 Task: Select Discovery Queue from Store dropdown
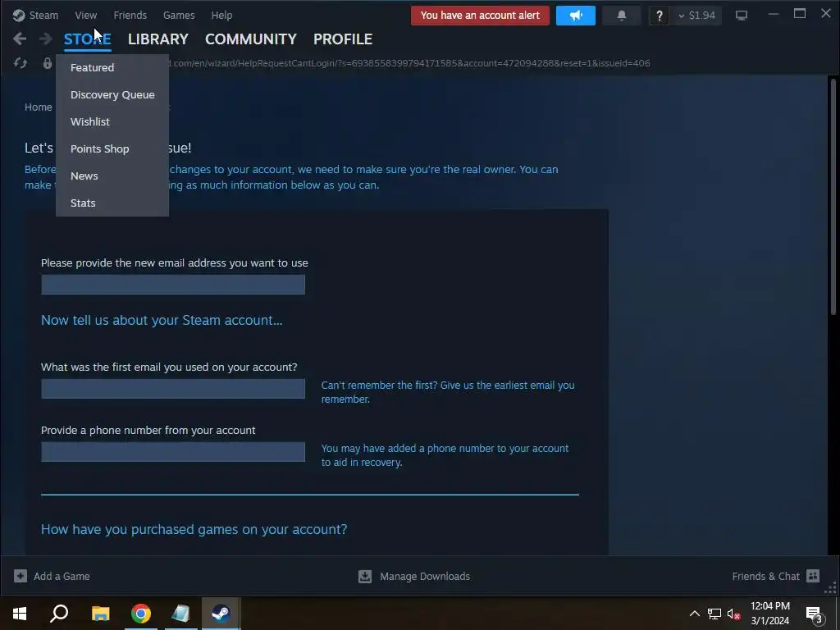tap(112, 95)
